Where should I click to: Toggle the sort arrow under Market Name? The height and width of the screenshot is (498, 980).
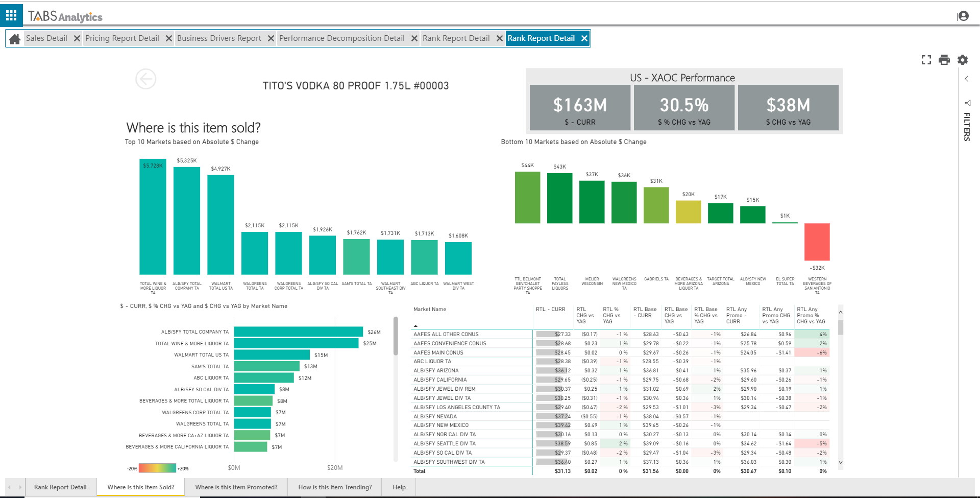click(x=415, y=326)
